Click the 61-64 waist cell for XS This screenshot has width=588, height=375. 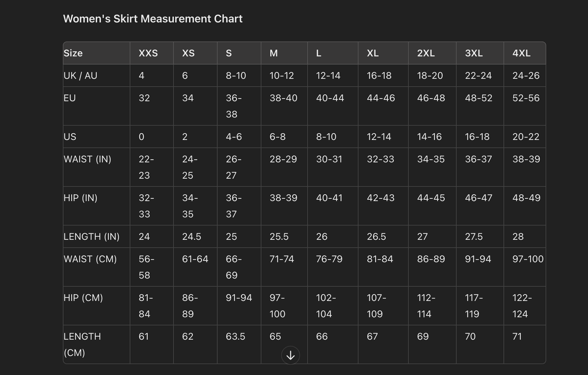tap(195, 259)
